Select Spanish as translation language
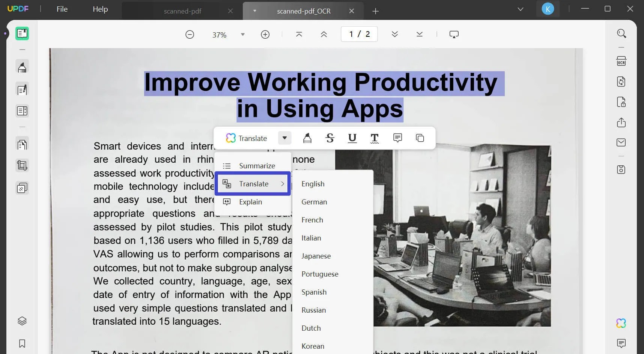The height and width of the screenshot is (354, 644). (314, 292)
